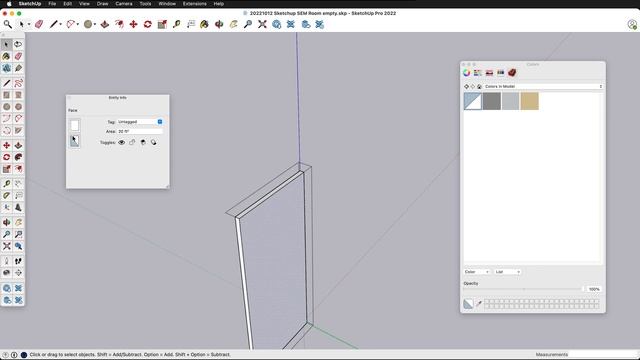Choose the Polygon tool in left palette
This screenshot has height=360, width=640.
pyautogui.click(x=18, y=107)
